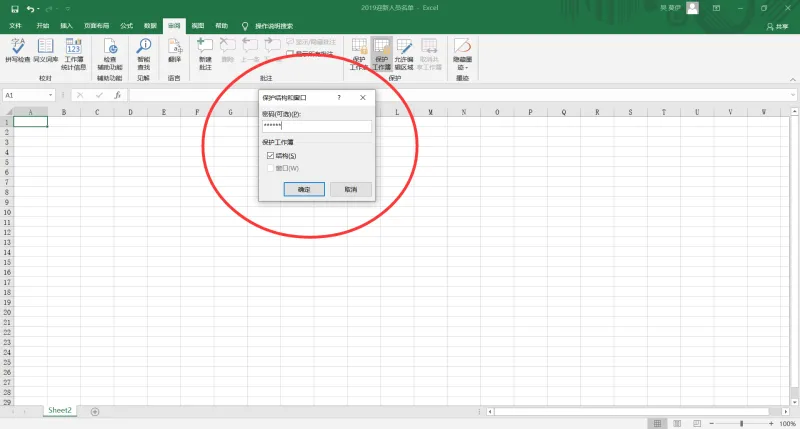Image resolution: width=800 pixels, height=429 pixels.
Task: Open the Hide Ink (隐藏墨迹) dropdown
Action: click(462, 54)
